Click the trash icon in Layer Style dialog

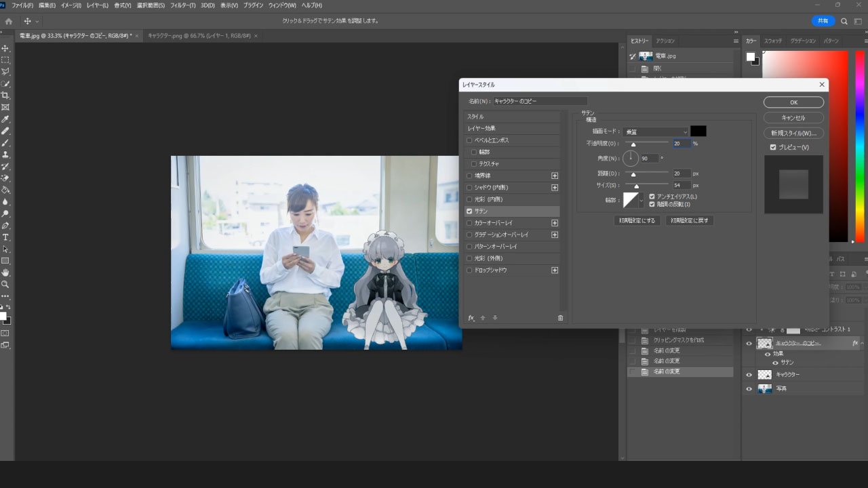560,318
